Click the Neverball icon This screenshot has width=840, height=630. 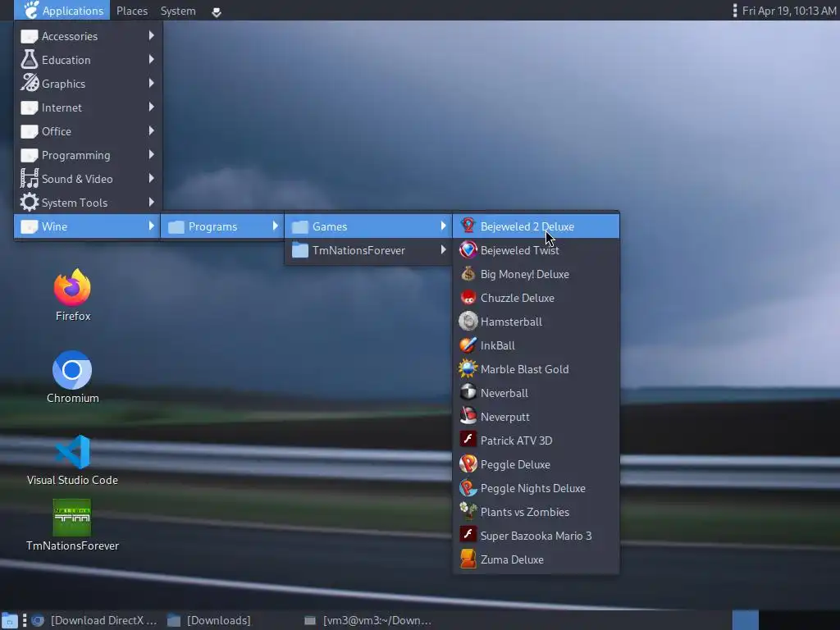point(468,393)
